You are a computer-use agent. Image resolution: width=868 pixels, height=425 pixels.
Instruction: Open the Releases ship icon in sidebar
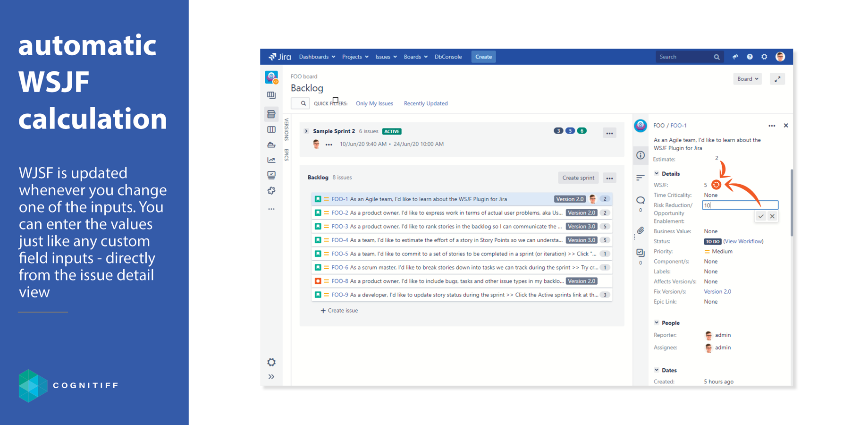pyautogui.click(x=271, y=144)
